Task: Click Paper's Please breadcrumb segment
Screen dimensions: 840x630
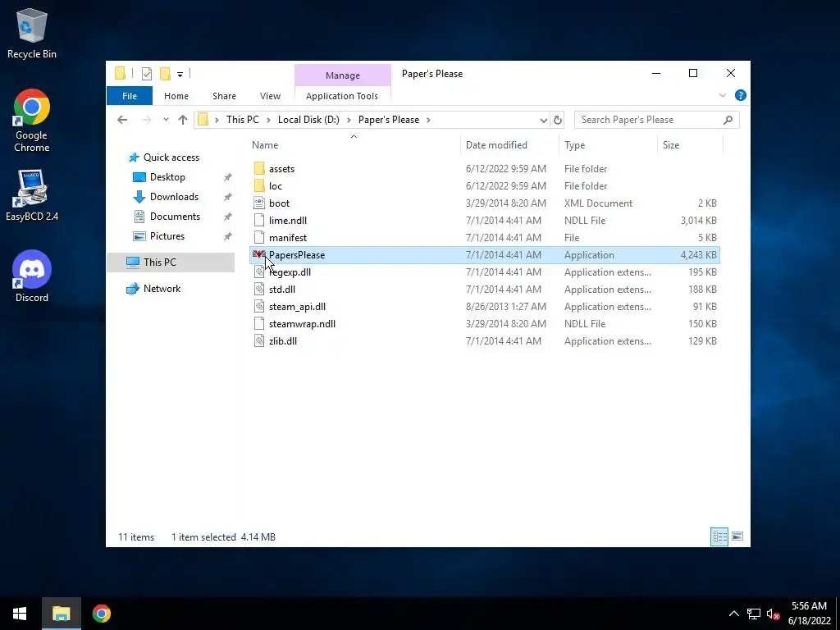Action: [x=388, y=120]
